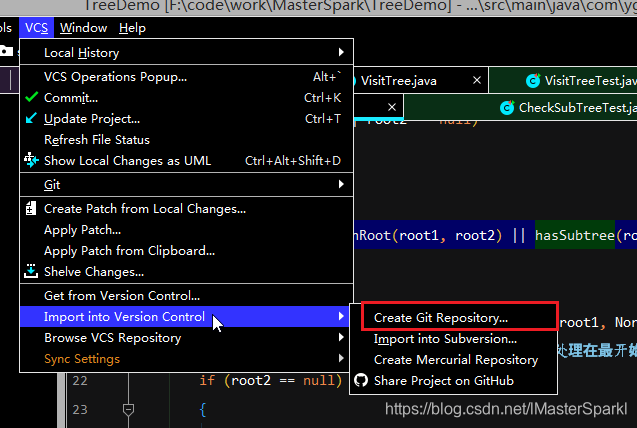
Task: Choose Create Git Repository
Action: click(x=453, y=318)
